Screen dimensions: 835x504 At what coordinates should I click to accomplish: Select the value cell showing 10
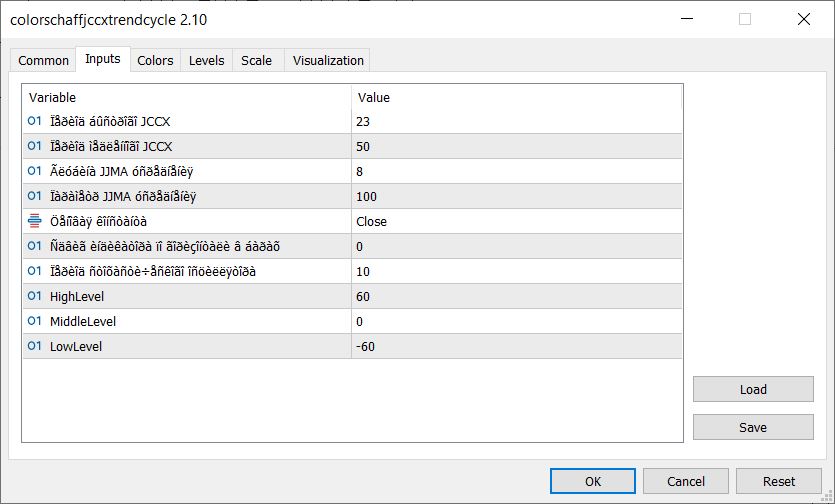tap(517, 271)
